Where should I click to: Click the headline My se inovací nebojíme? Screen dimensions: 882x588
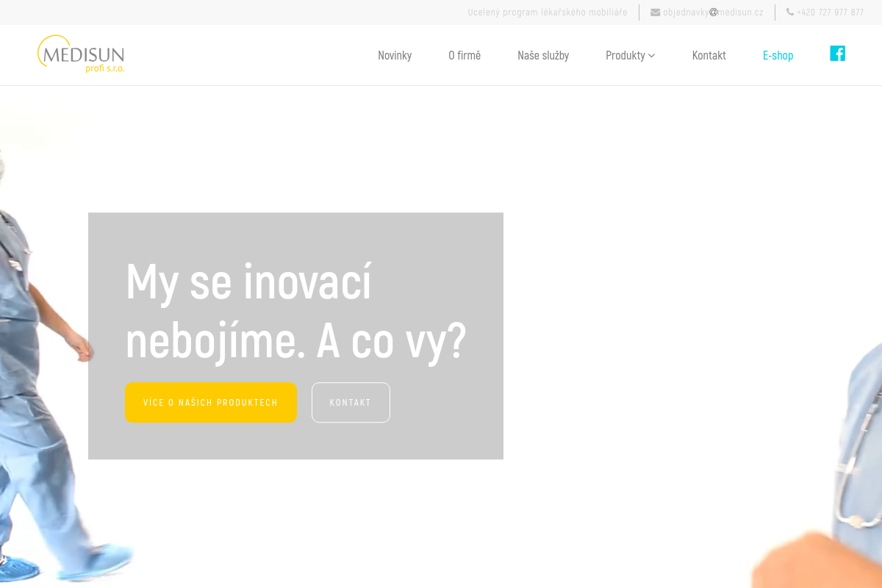[x=296, y=312]
